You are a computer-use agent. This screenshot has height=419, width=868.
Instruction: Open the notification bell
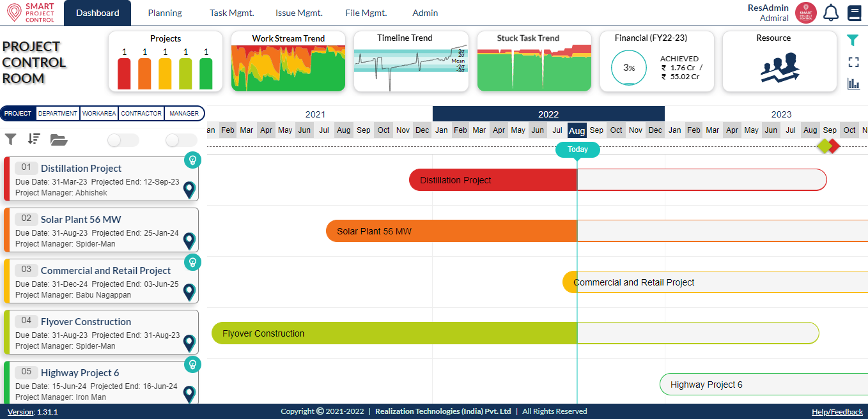click(831, 13)
